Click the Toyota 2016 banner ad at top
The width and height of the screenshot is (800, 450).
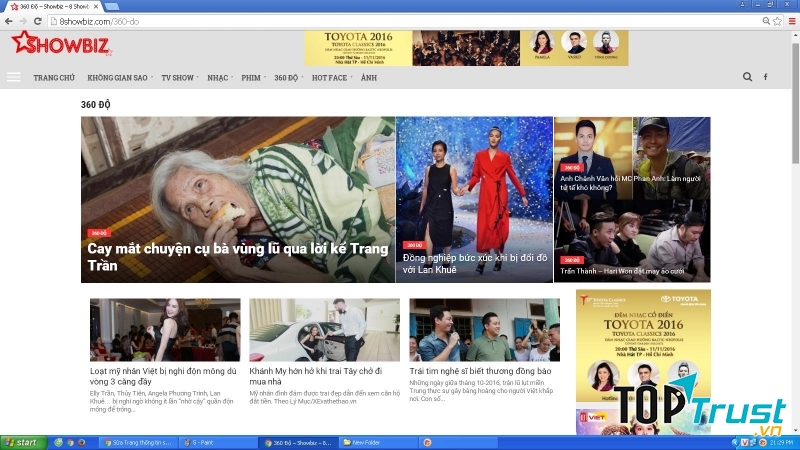pos(466,48)
